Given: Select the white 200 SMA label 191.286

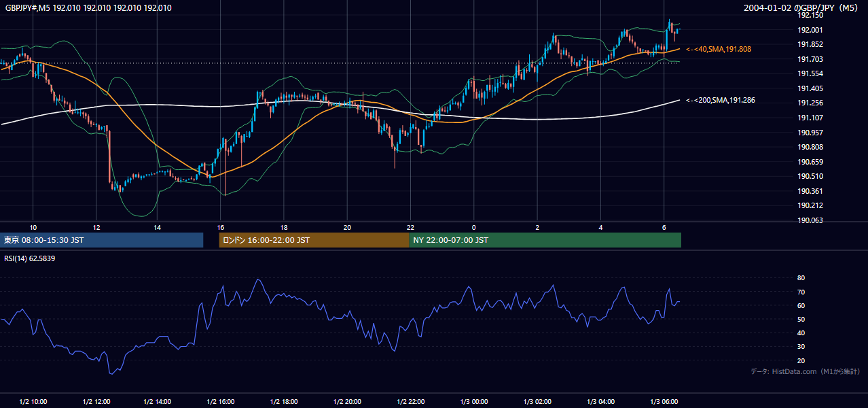Looking at the screenshot, I should 721,100.
